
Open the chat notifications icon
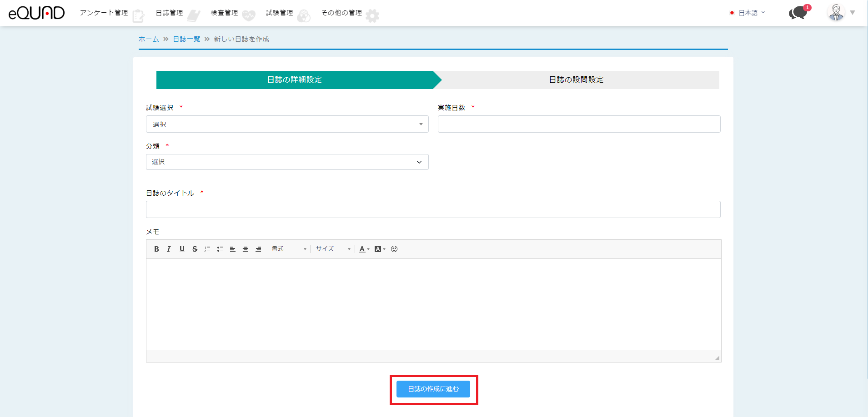click(798, 13)
